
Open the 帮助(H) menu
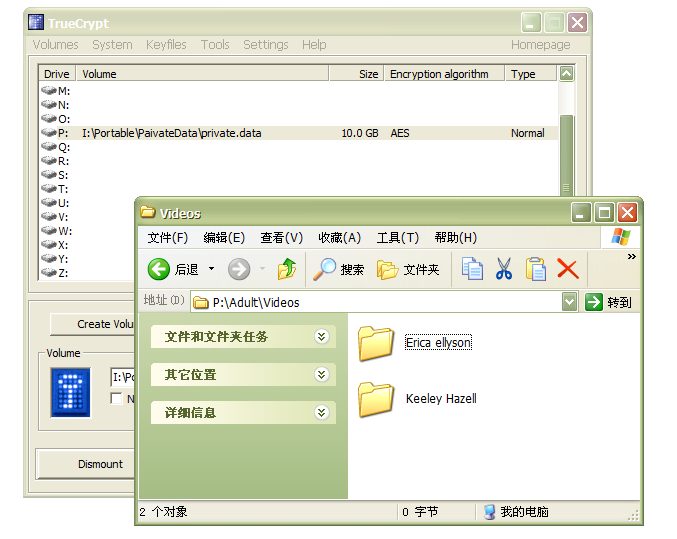456,238
